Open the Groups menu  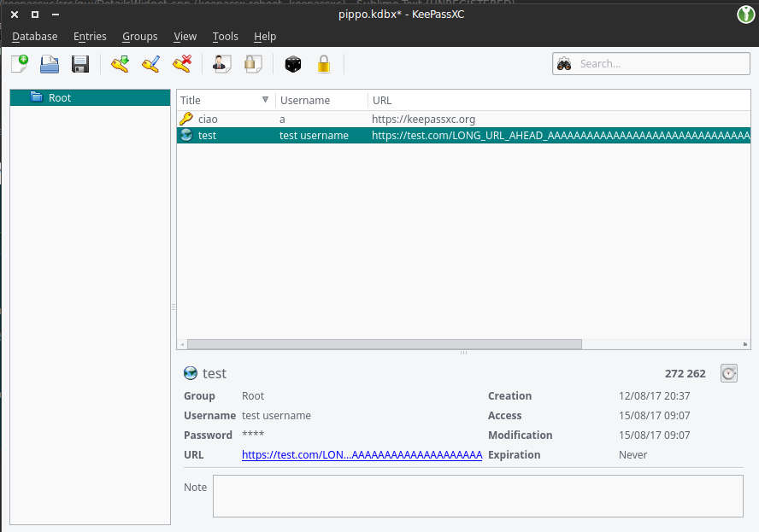click(x=140, y=36)
